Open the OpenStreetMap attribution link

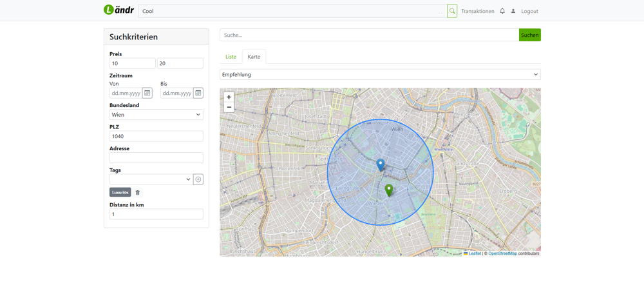coord(502,253)
